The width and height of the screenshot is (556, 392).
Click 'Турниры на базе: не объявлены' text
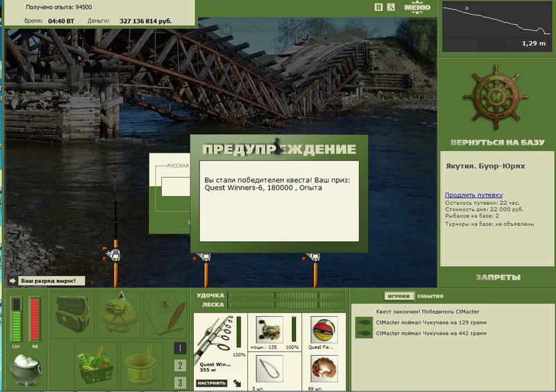click(489, 224)
